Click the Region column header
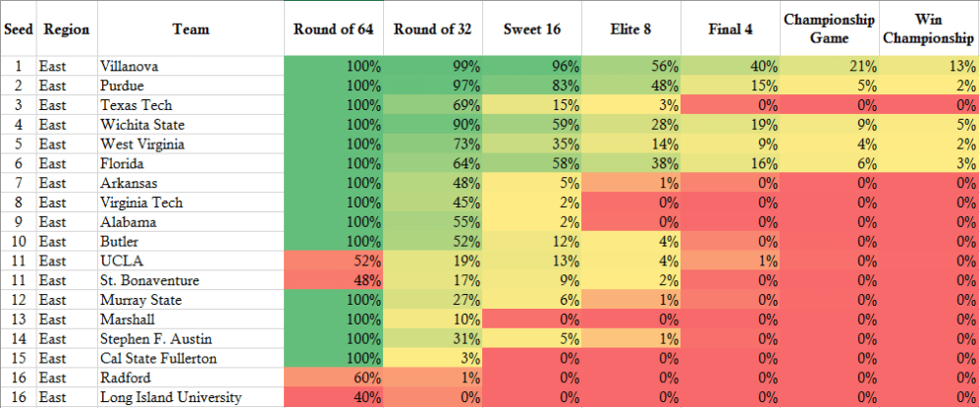 (67, 29)
